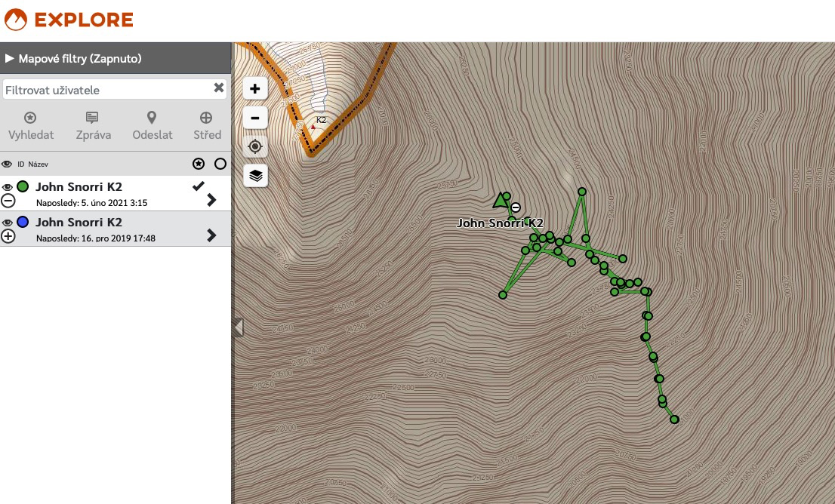Open the map layers selector

(x=255, y=176)
